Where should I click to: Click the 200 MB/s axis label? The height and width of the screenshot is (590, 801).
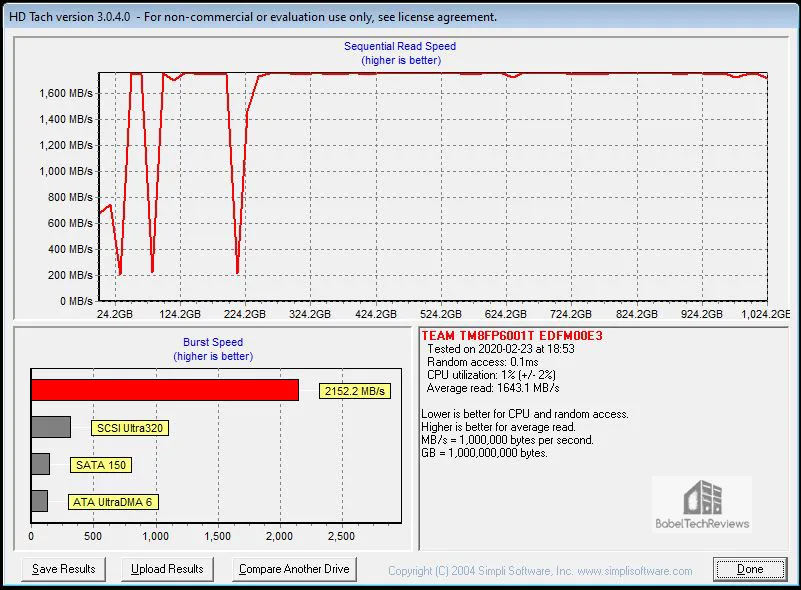pos(70,275)
